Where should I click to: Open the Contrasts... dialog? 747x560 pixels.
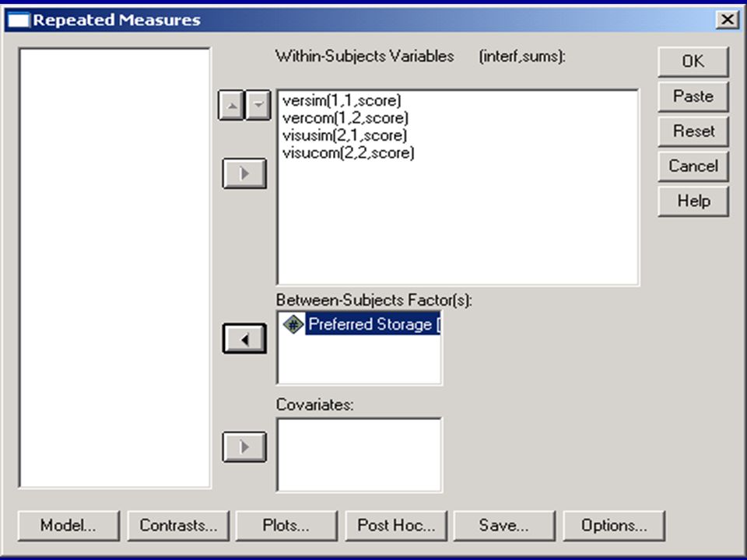(x=178, y=525)
